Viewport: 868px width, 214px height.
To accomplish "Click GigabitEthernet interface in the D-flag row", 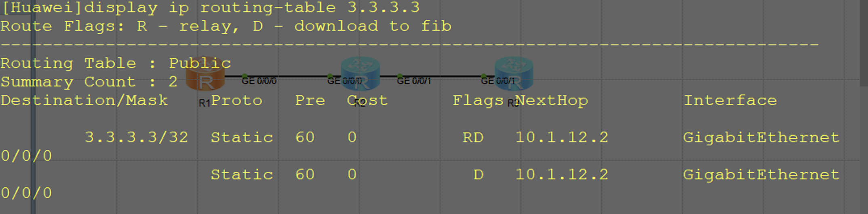I will point(761,174).
